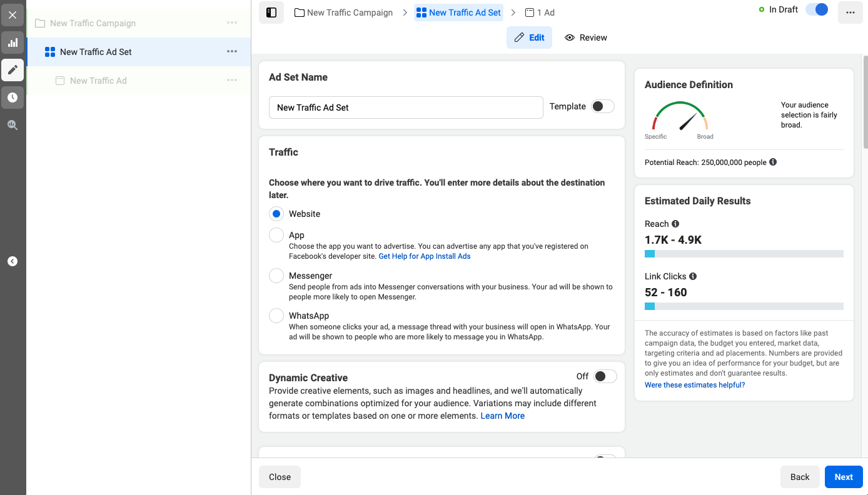
Task: Click the Reach info icon
Action: coord(675,224)
